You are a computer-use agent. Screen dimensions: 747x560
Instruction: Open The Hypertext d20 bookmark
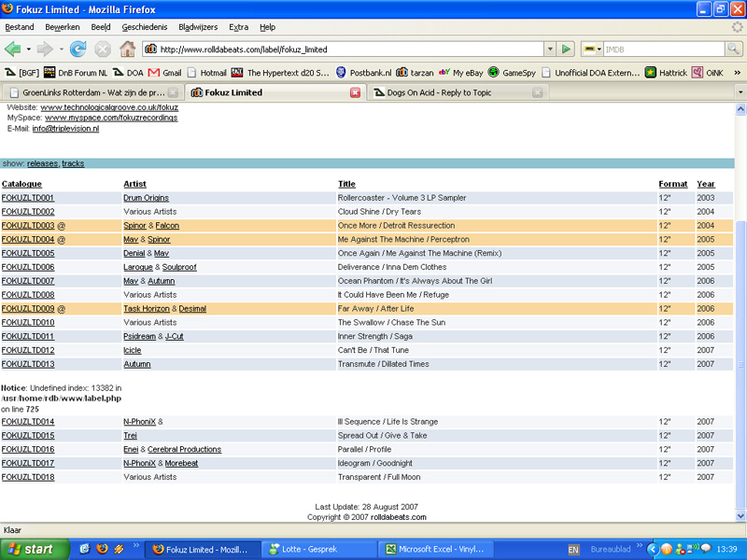pyautogui.click(x=281, y=73)
